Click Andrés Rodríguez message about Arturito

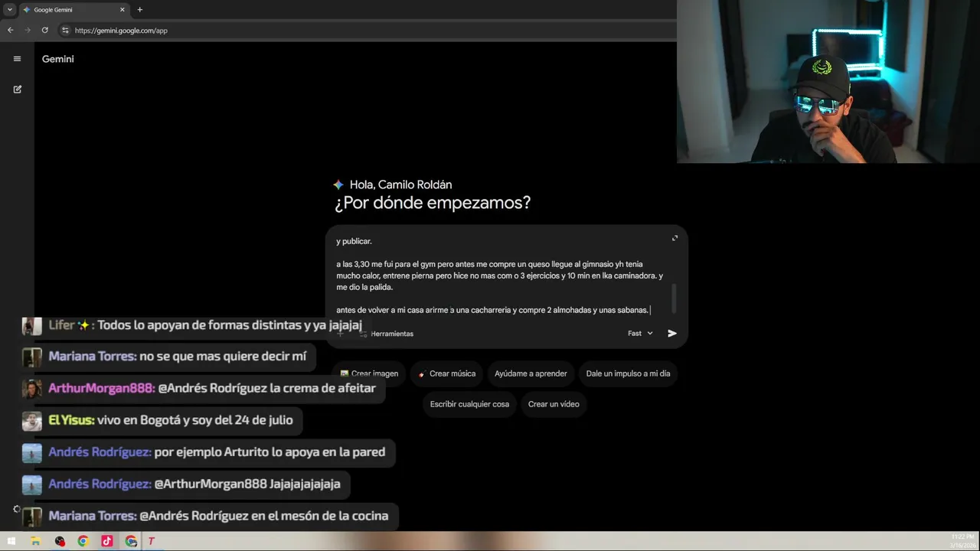coord(217,452)
